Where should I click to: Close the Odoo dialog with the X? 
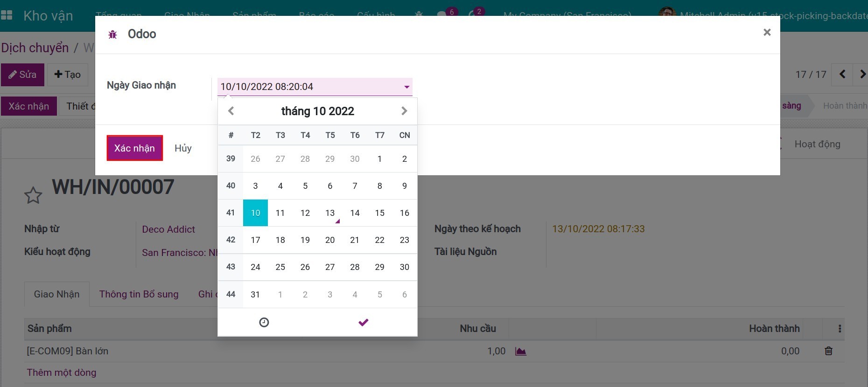tap(767, 33)
